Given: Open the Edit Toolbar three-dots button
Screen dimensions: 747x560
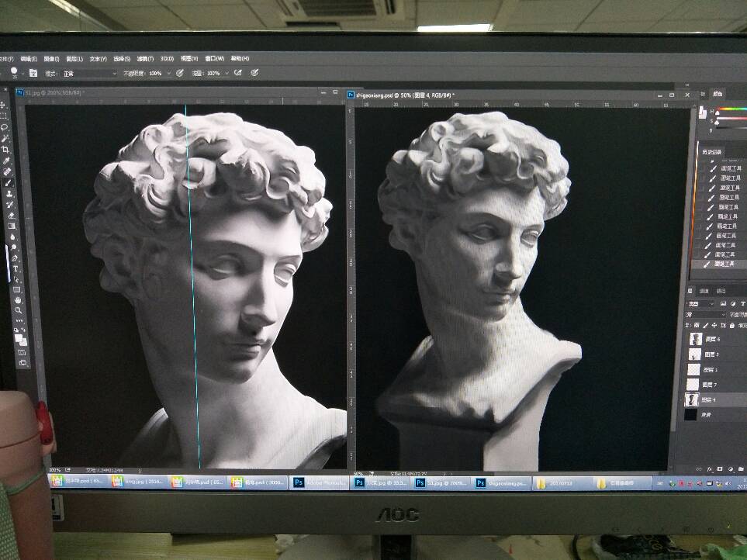Looking at the screenshot, I should pos(19,320).
